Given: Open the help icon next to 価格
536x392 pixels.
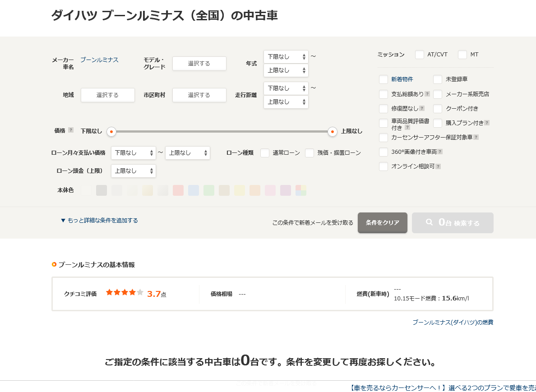Looking at the screenshot, I should coord(71,130).
